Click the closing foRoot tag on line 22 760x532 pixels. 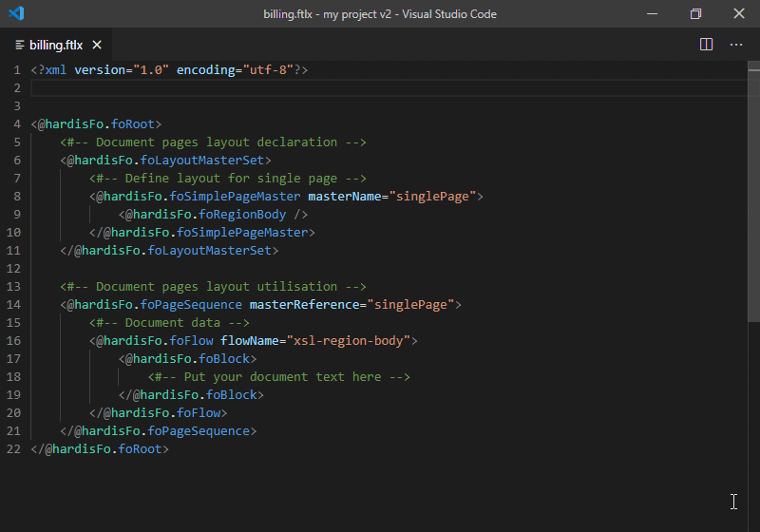click(100, 449)
